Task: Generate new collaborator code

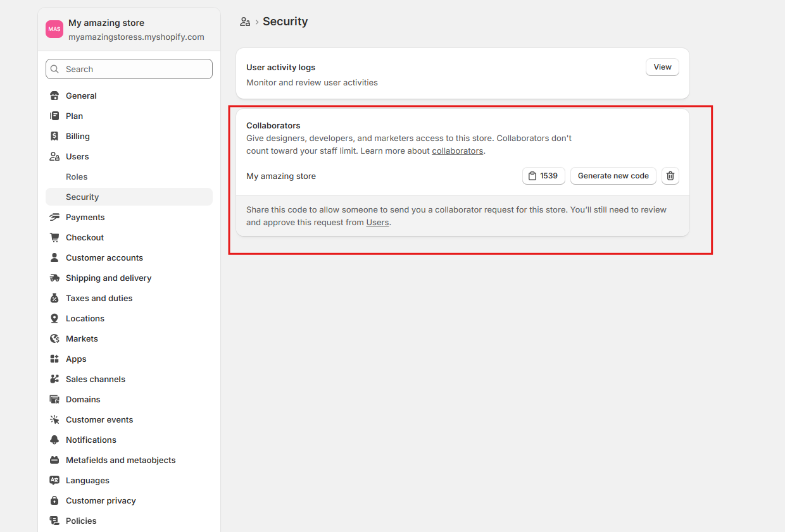Action: [x=613, y=176]
